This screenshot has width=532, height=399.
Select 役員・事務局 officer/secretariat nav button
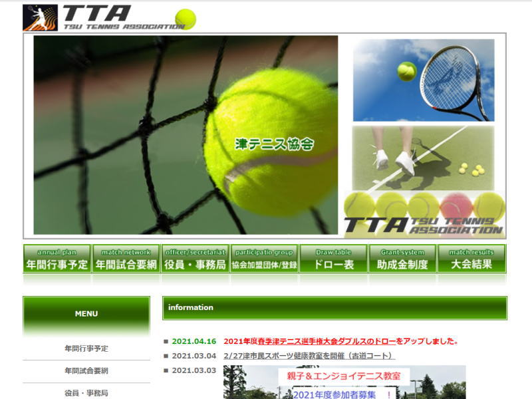(195, 259)
